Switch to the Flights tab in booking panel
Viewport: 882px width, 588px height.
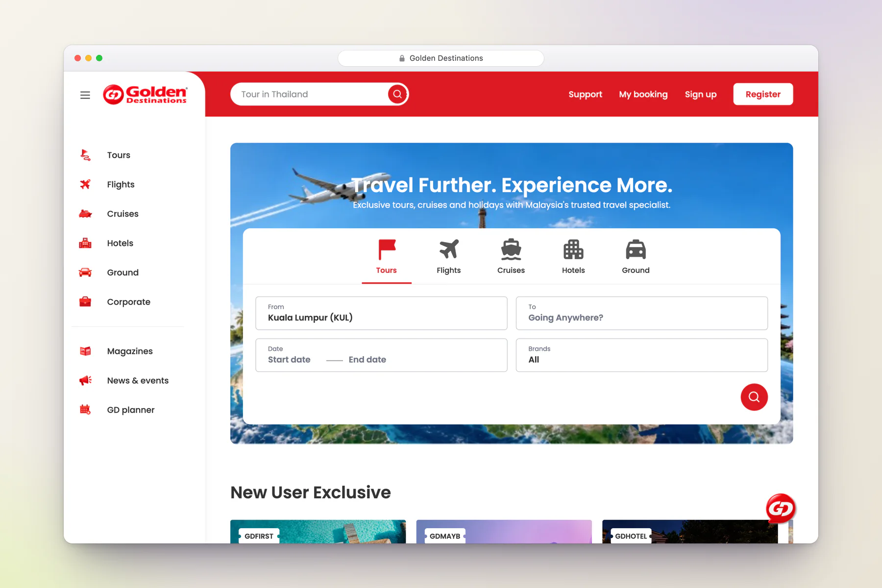coord(449,257)
